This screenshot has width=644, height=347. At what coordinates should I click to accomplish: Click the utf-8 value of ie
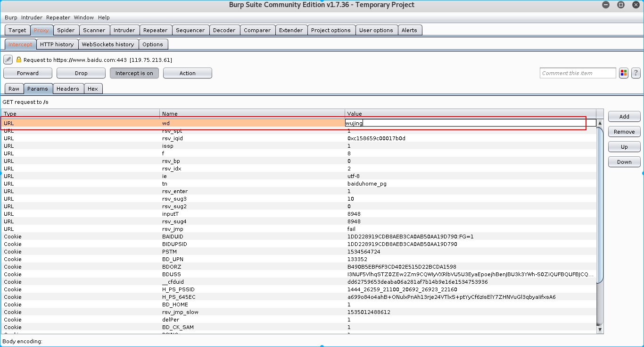354,176
